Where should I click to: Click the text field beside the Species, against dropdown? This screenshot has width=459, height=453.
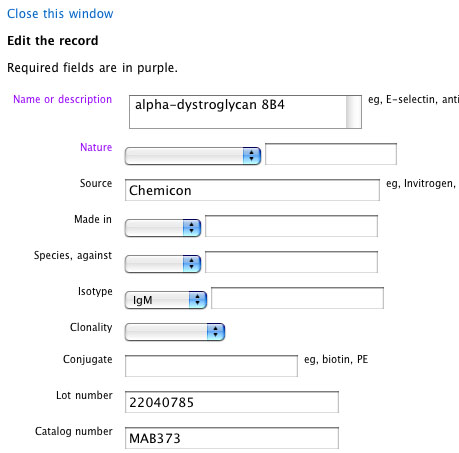point(291,262)
